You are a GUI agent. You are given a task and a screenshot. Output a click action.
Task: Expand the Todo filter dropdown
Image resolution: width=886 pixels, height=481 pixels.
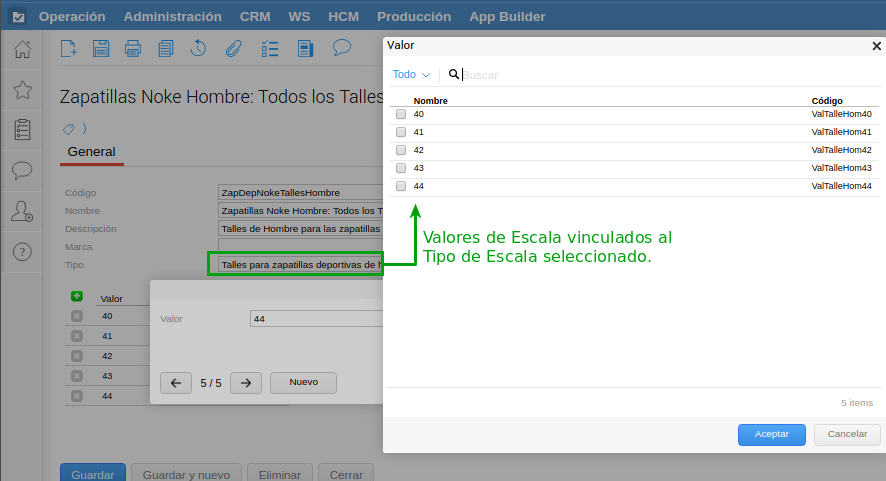coord(411,75)
